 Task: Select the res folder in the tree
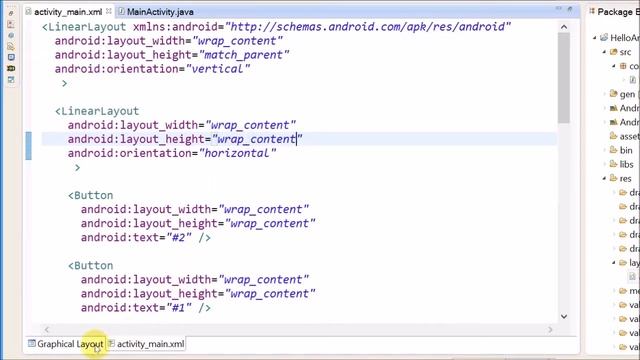coord(620,178)
